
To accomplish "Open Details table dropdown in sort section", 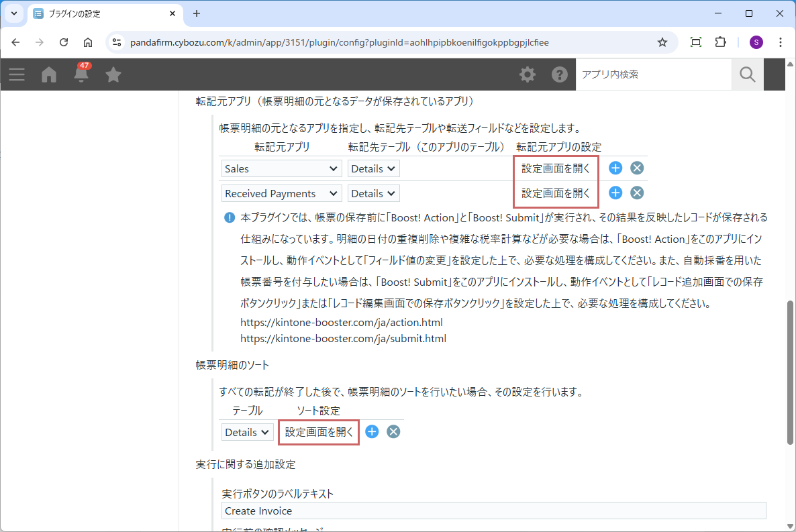I will click(x=247, y=433).
